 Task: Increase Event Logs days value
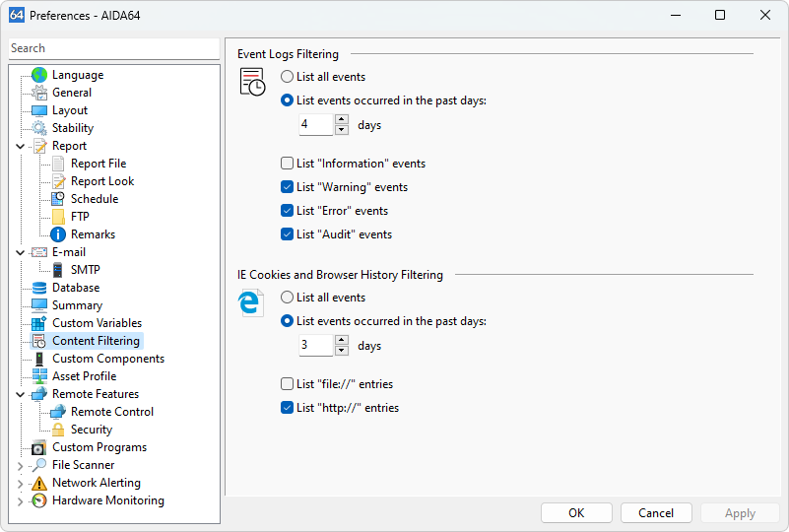pyautogui.click(x=342, y=119)
